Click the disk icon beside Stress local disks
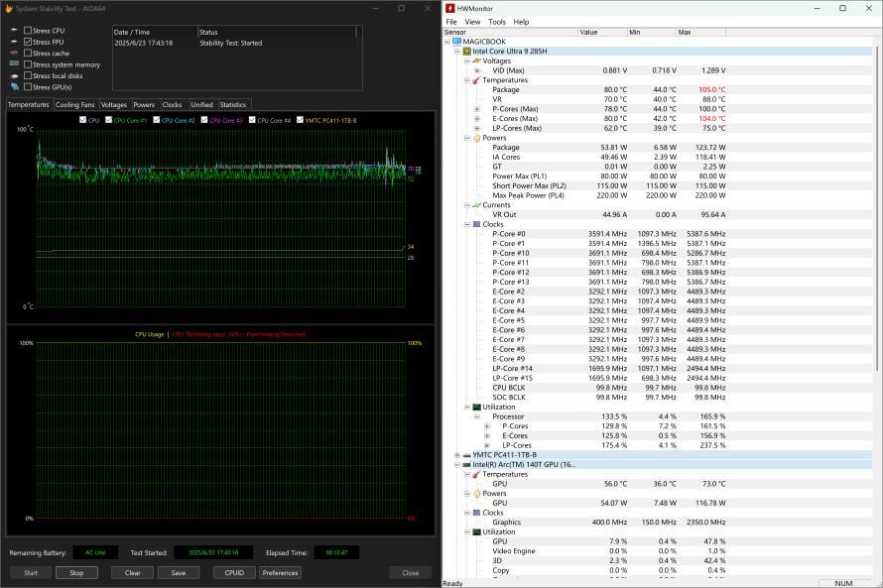The image size is (883, 588). 14,75
